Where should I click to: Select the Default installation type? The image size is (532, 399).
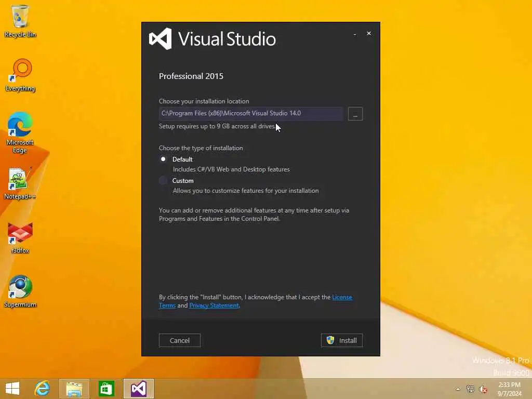pyautogui.click(x=163, y=159)
